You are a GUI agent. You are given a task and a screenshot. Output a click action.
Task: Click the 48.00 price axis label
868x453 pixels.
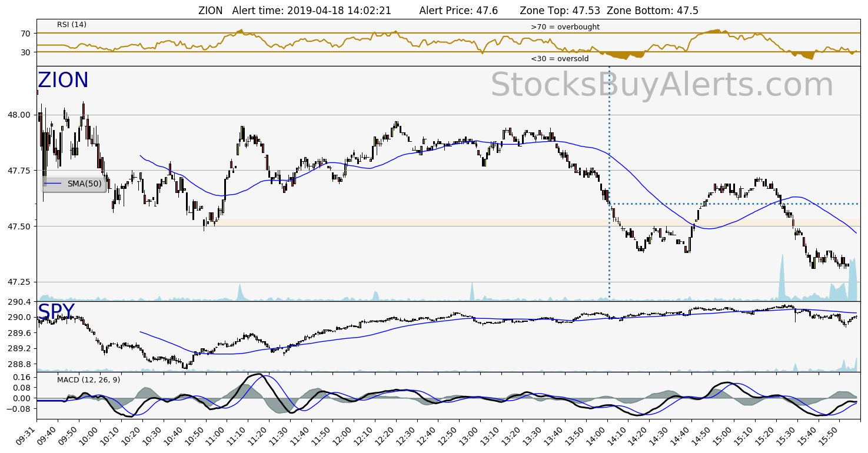19,115
